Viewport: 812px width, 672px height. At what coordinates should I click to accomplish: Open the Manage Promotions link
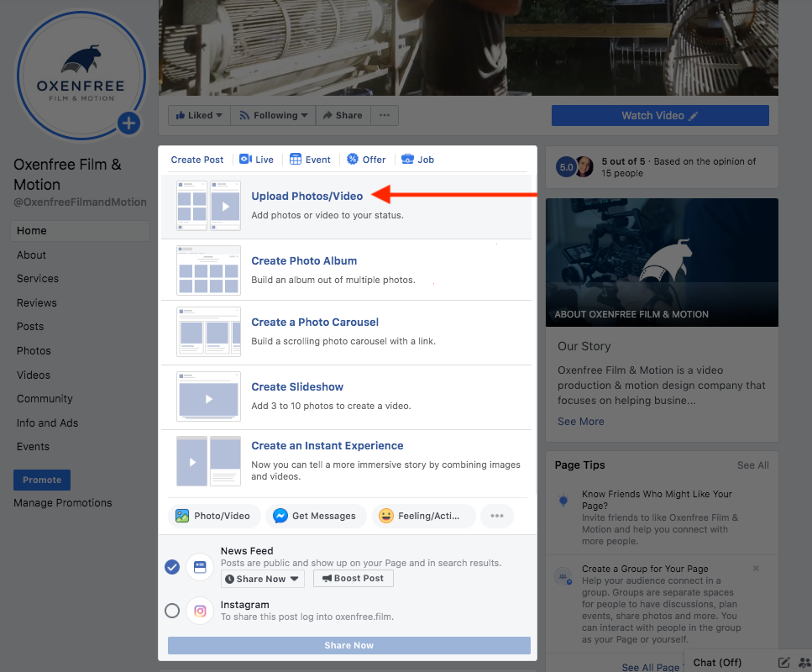(63, 502)
